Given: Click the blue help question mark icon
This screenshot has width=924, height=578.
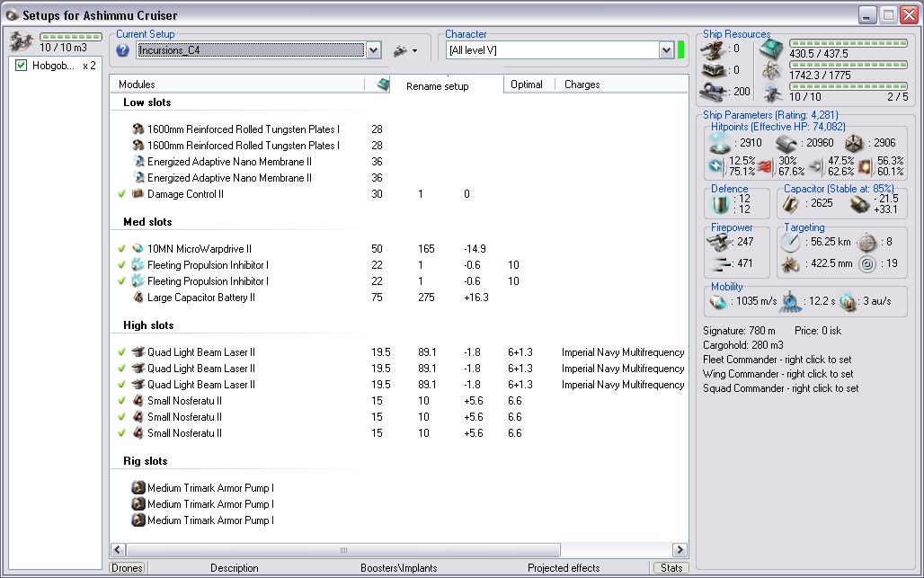Looking at the screenshot, I should tap(122, 50).
